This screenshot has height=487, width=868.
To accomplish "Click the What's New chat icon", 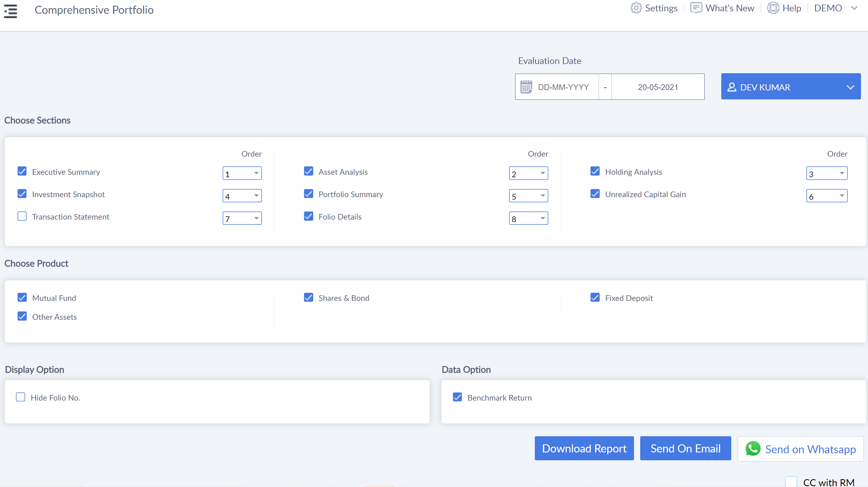I will (x=696, y=8).
